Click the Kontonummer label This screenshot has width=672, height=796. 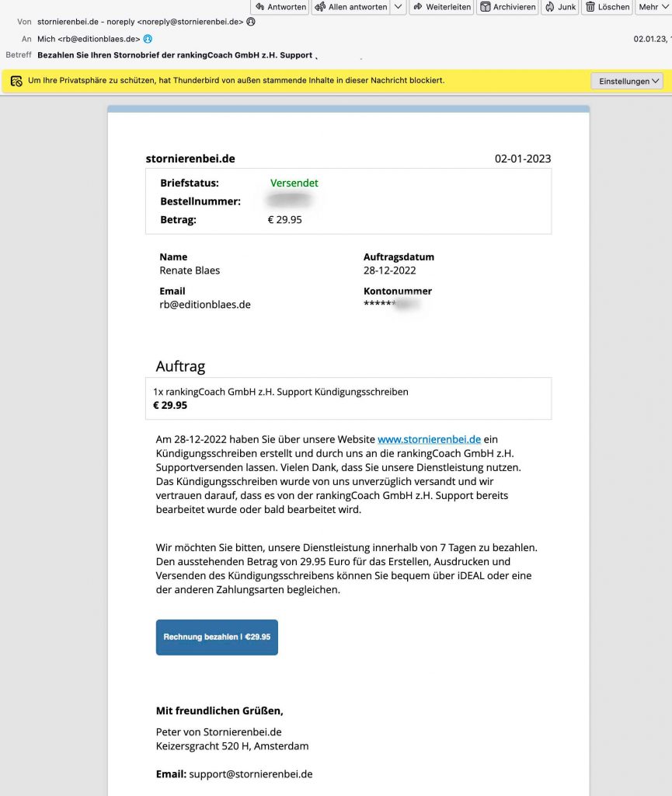tap(398, 291)
